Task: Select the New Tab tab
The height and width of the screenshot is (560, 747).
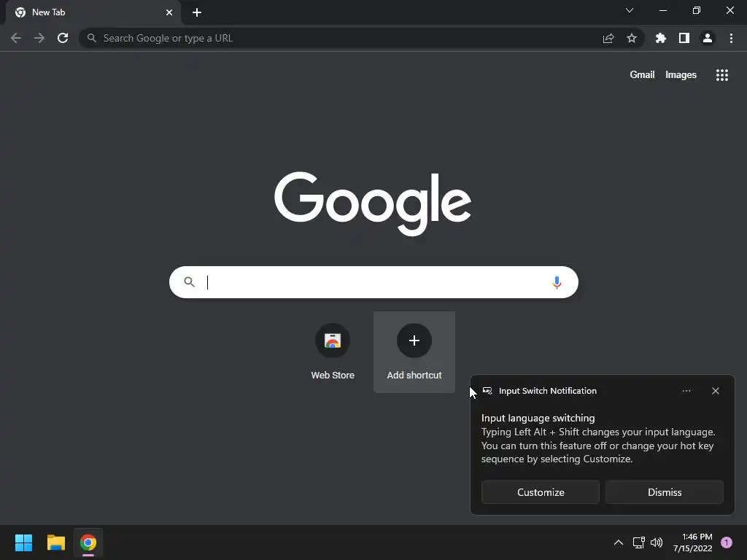Action: [x=93, y=12]
